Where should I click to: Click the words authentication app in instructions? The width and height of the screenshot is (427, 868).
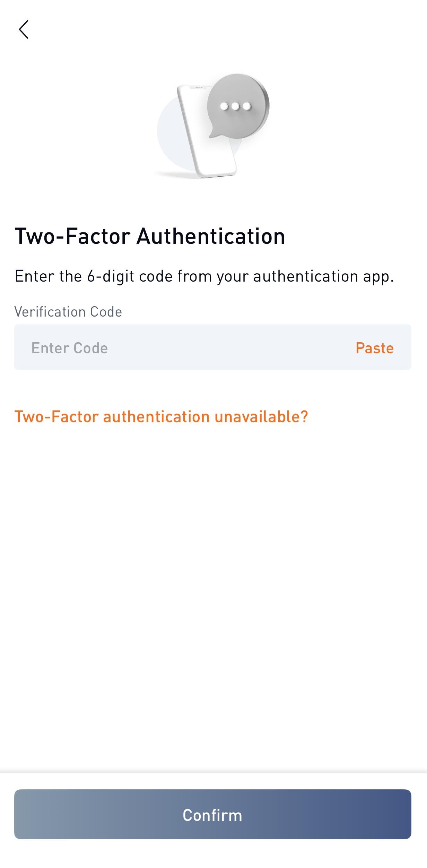pyautogui.click(x=324, y=276)
